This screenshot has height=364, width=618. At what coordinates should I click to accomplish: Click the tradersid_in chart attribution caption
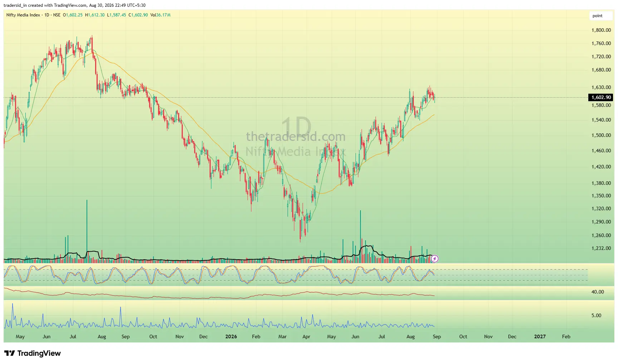click(74, 5)
